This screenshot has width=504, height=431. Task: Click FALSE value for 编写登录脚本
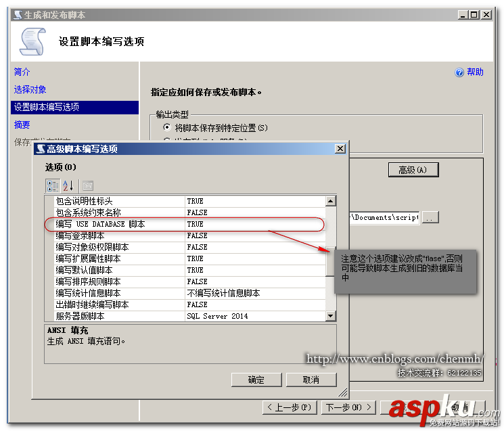(255, 235)
